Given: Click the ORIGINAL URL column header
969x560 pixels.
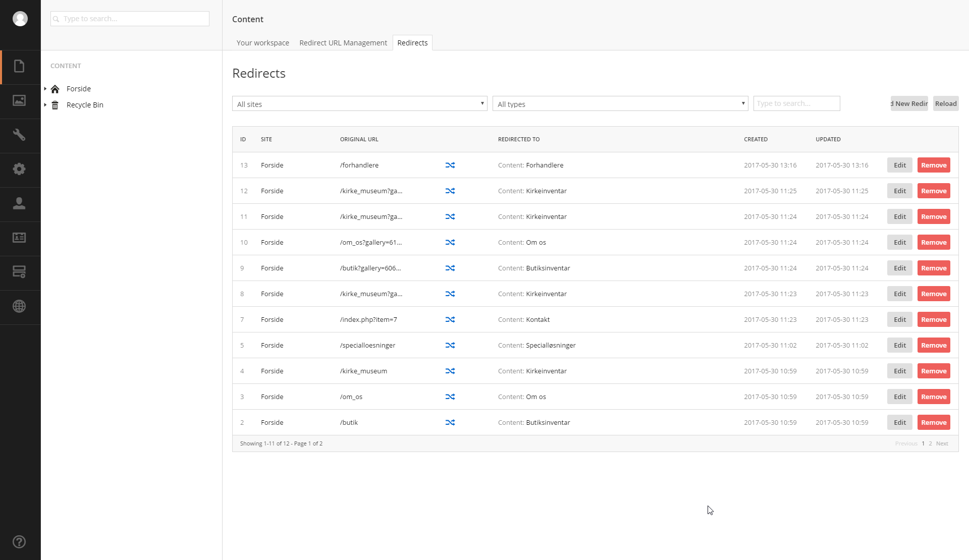Looking at the screenshot, I should (359, 139).
